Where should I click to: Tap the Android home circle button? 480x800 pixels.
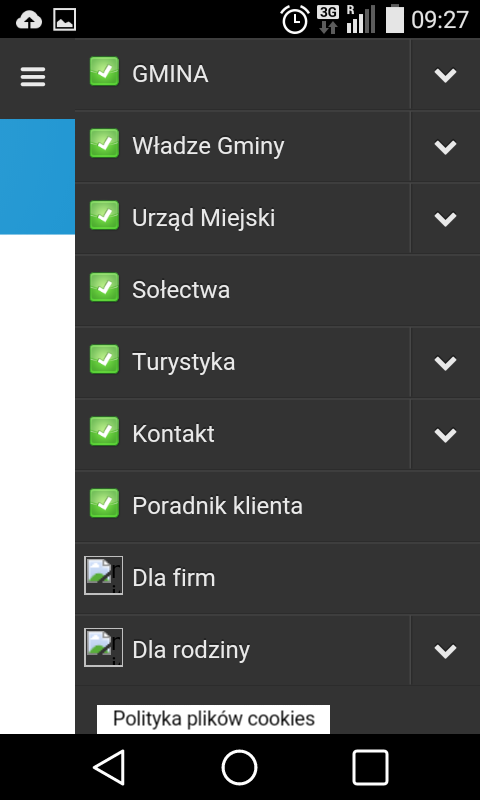click(x=239, y=767)
